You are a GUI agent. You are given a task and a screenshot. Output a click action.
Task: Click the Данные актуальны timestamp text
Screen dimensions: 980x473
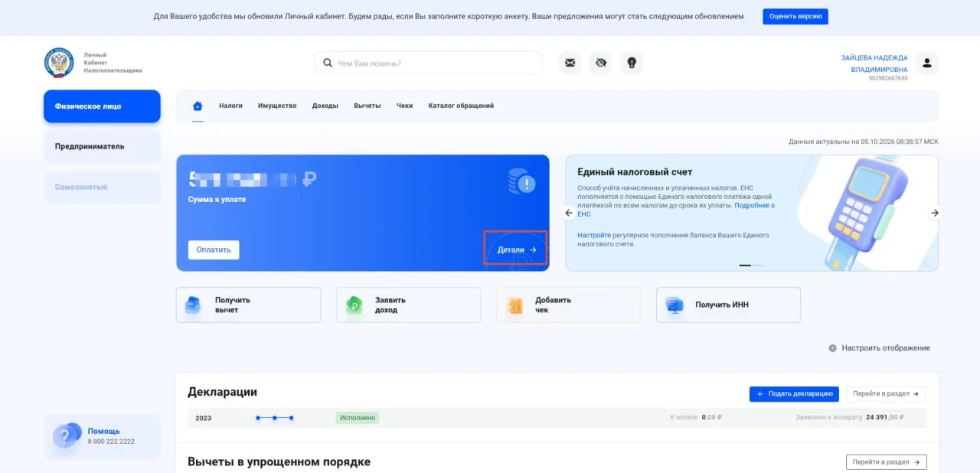[x=864, y=142]
